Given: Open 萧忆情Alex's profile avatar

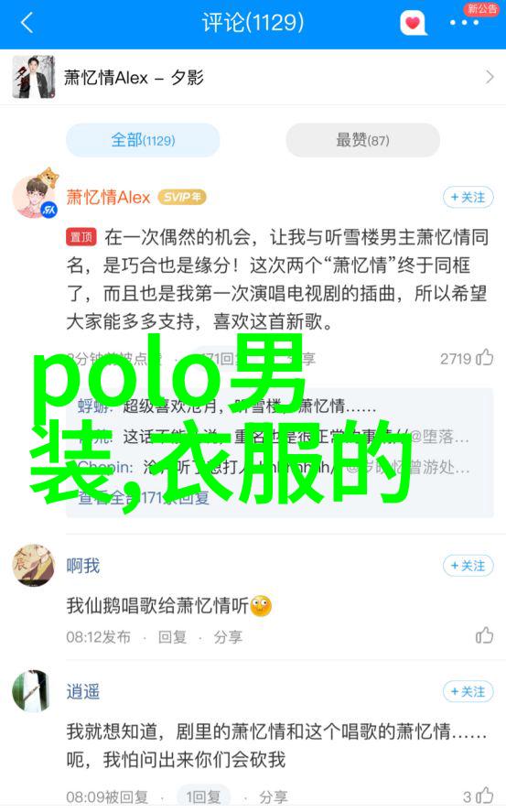Looking at the screenshot, I should click(x=34, y=197).
